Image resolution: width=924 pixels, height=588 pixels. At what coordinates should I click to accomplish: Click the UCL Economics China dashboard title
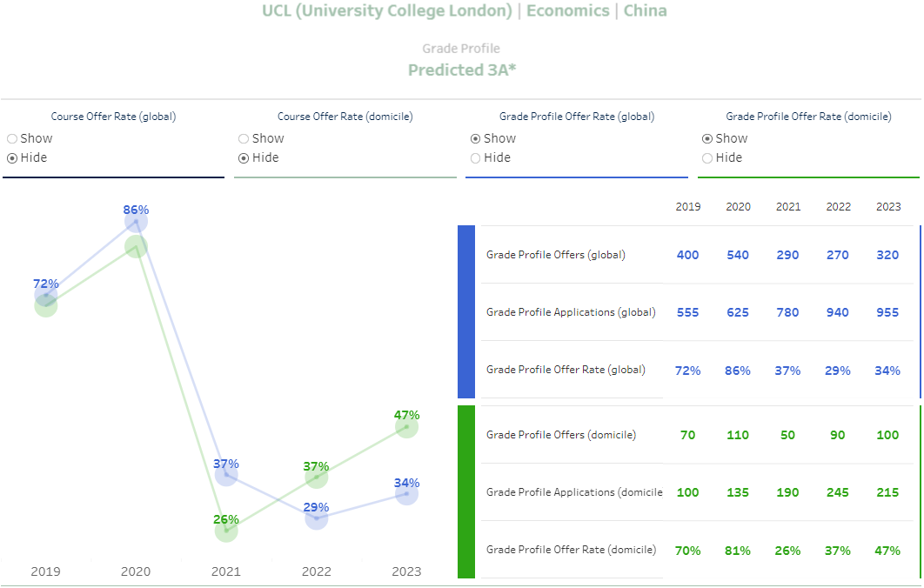[465, 11]
